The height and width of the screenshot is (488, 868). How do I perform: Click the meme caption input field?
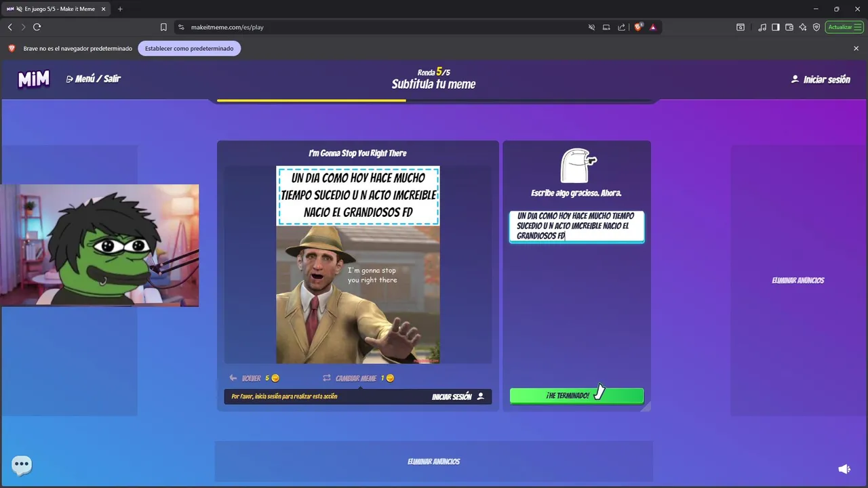[x=576, y=226]
